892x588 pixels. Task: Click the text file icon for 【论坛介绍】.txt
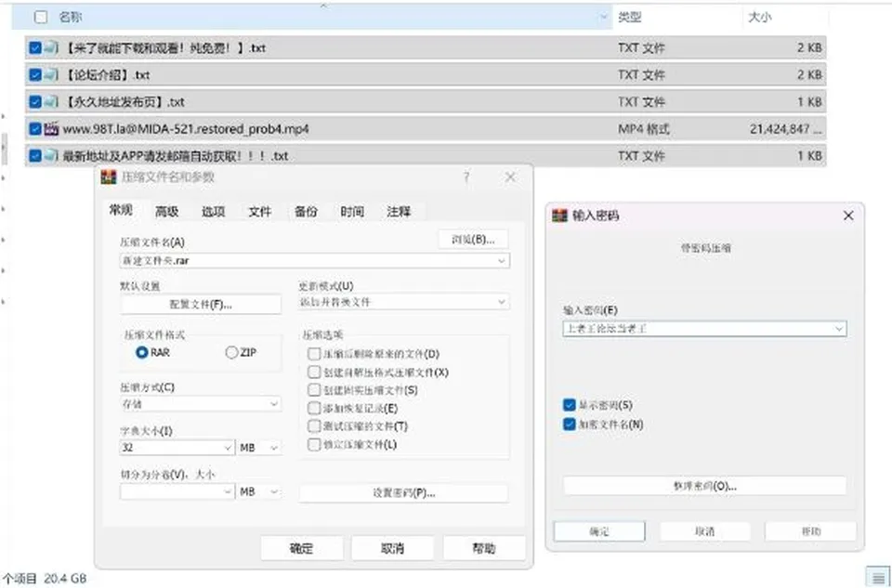(x=51, y=75)
